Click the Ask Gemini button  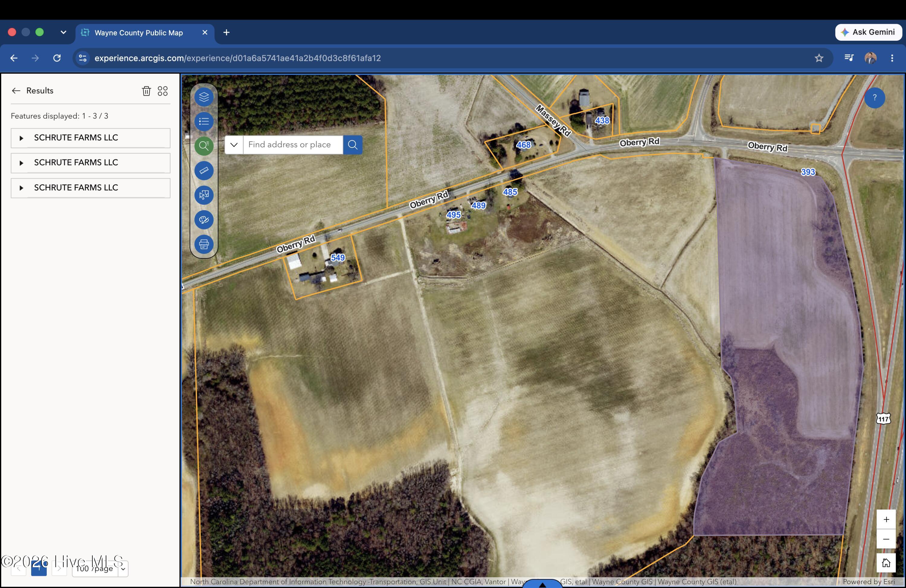(868, 32)
